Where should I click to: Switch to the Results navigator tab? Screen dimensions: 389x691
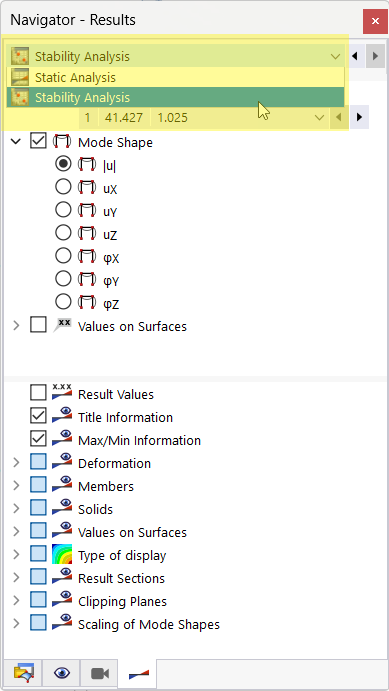[138, 673]
